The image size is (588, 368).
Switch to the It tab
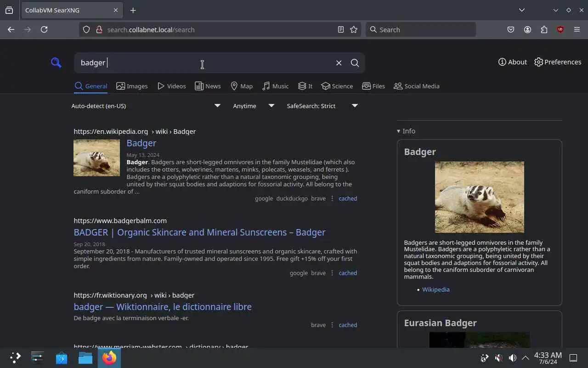(305, 86)
